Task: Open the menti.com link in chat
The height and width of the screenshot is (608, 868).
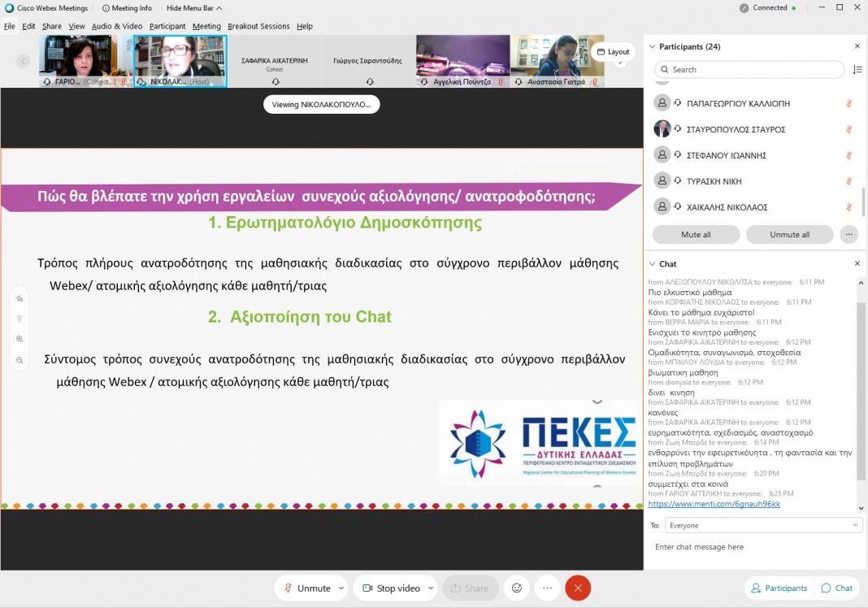Action: point(714,504)
